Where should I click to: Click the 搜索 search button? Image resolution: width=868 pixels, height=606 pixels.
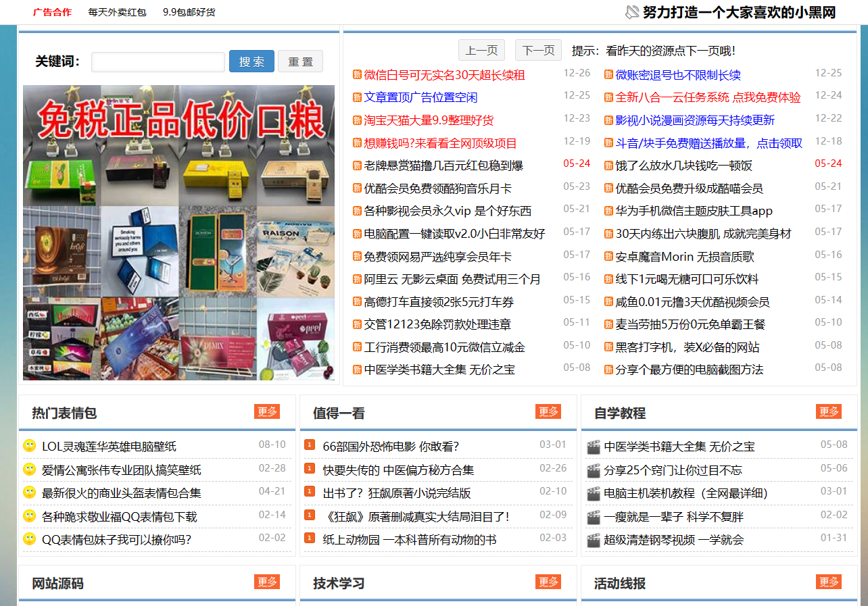pos(251,61)
